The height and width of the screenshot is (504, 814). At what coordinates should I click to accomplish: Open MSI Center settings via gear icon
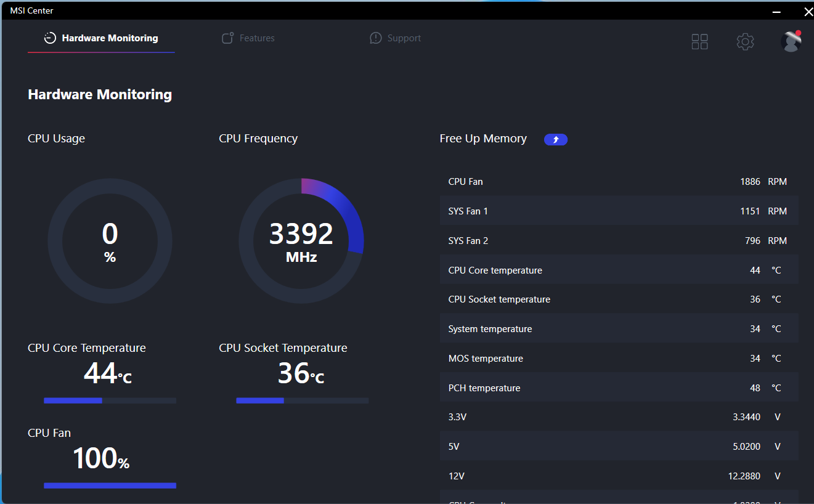[x=745, y=42]
